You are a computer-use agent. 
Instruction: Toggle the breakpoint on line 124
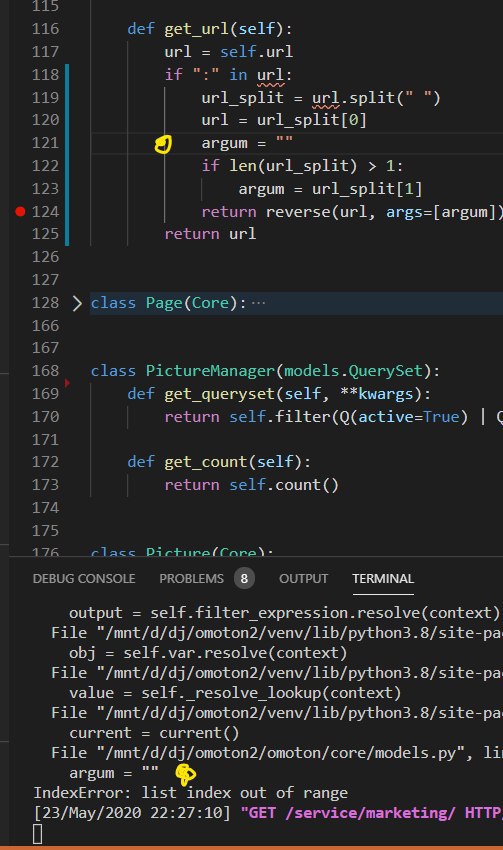pos(20,211)
